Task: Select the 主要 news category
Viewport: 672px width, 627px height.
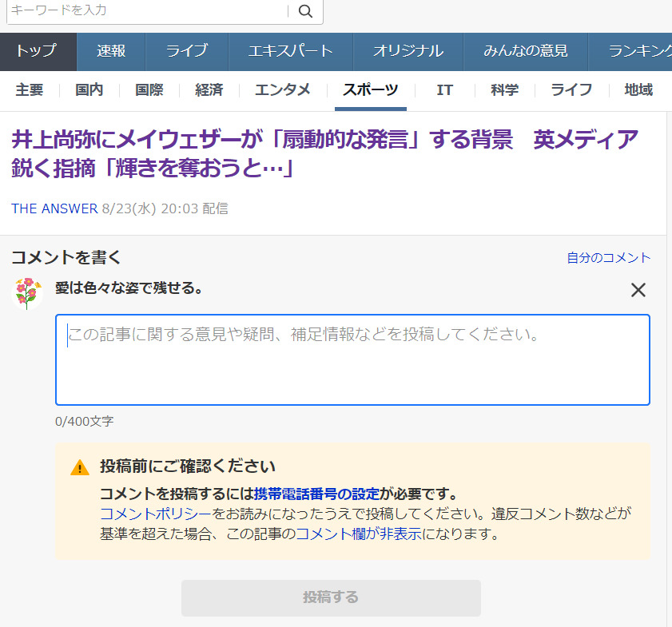Action: click(x=29, y=90)
